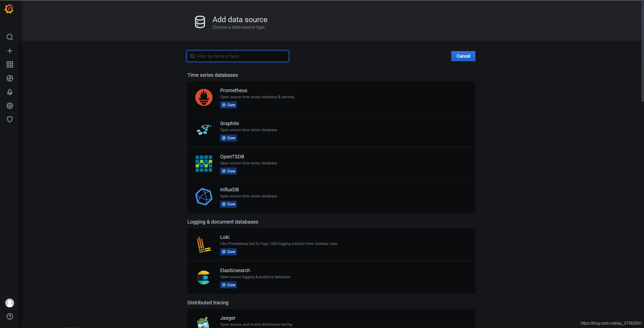
Task: Click the Graphite logo
Action: (204, 130)
